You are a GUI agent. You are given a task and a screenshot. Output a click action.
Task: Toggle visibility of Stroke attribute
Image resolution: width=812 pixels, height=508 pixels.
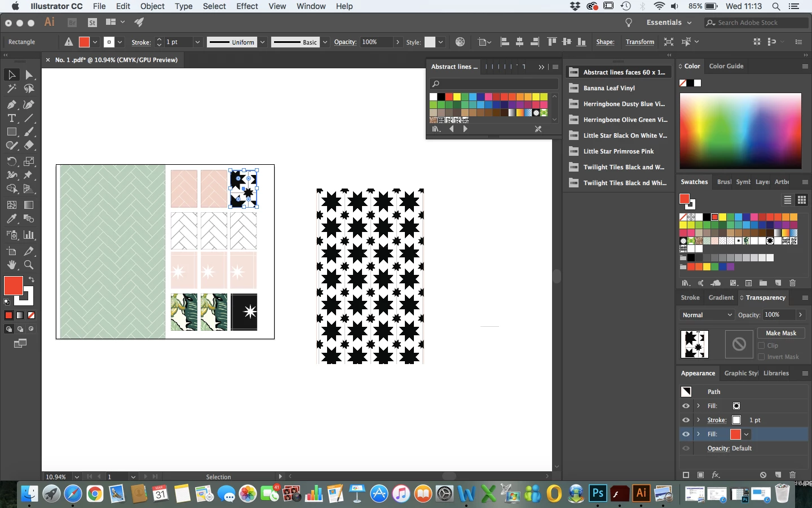[x=686, y=420]
